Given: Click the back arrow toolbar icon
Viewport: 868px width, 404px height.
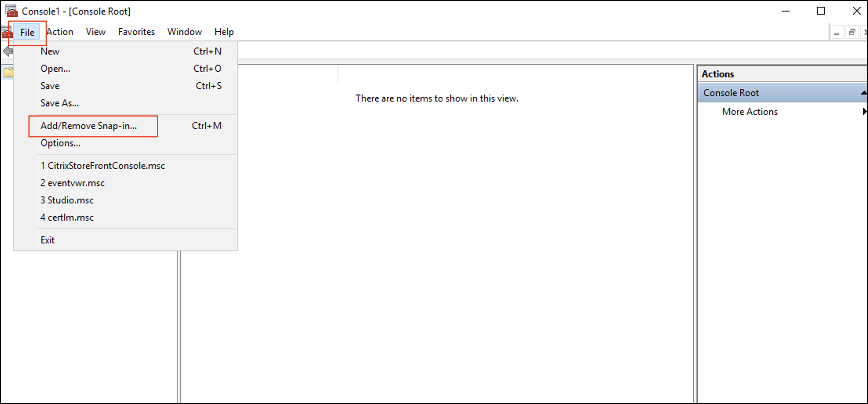Looking at the screenshot, I should click(8, 51).
